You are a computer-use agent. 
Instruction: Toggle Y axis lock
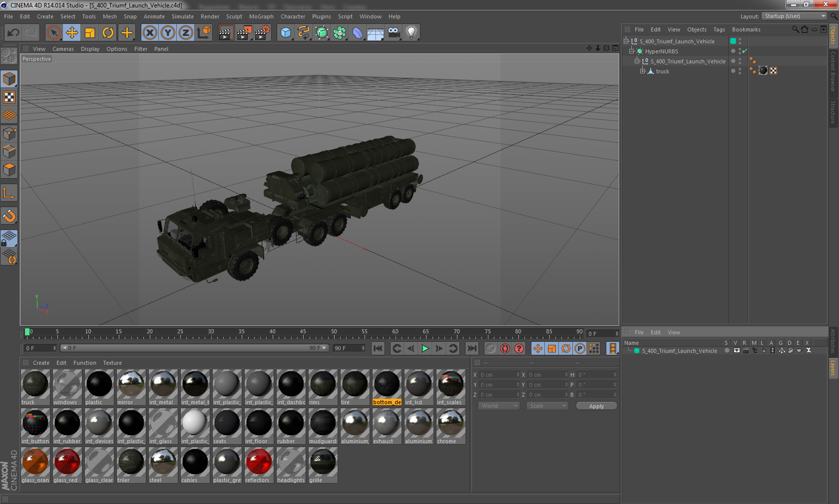pos(168,33)
